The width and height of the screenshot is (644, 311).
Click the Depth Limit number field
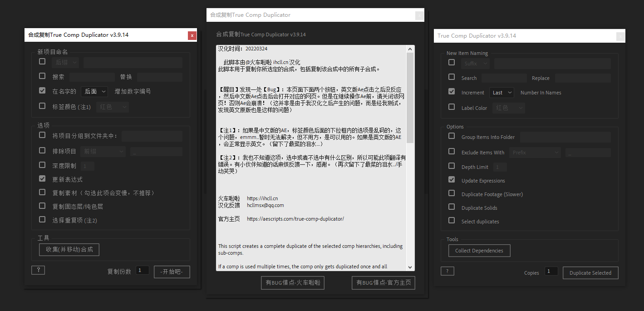point(500,167)
